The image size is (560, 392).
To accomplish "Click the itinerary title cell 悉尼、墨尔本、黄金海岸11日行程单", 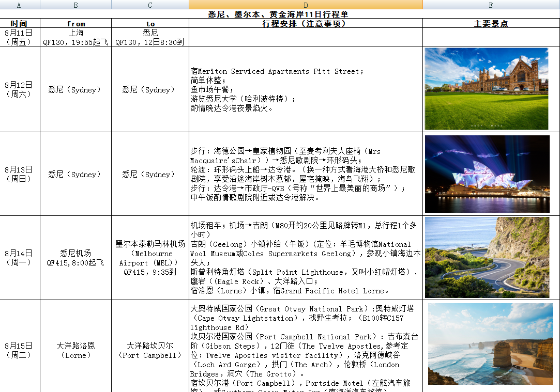I will coord(280,14).
